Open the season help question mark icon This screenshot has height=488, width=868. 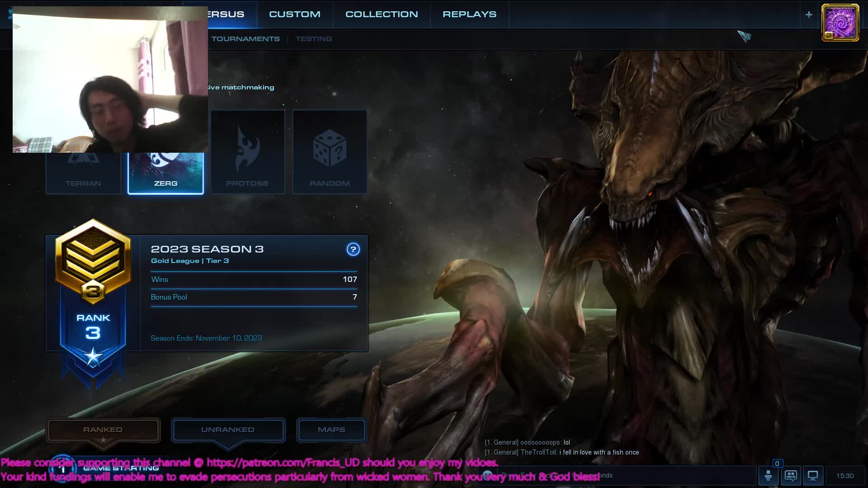coord(353,249)
